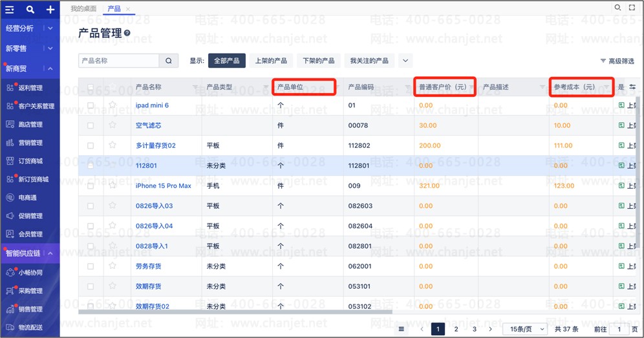Show 上架的产品 filter
The width and height of the screenshot is (644, 338).
271,61
